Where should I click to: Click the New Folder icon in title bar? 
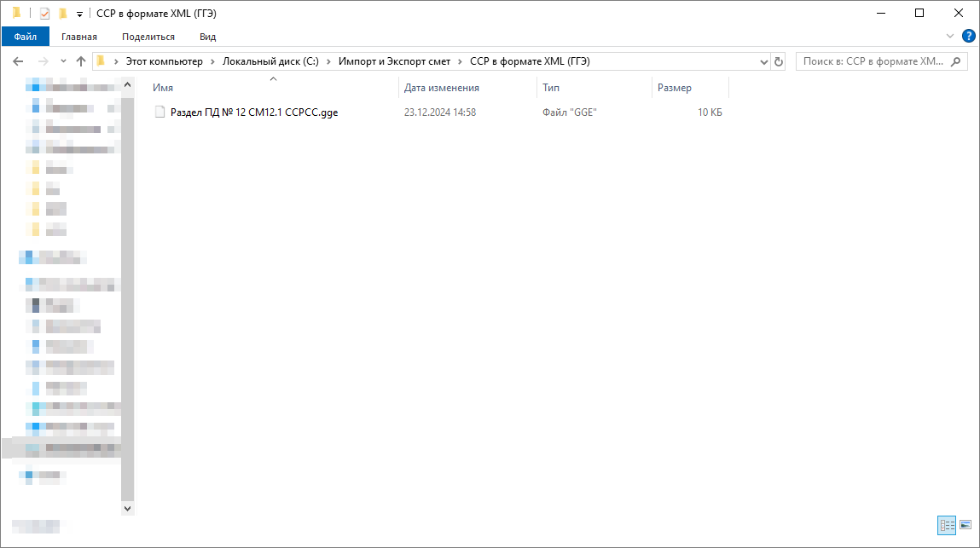click(x=62, y=13)
